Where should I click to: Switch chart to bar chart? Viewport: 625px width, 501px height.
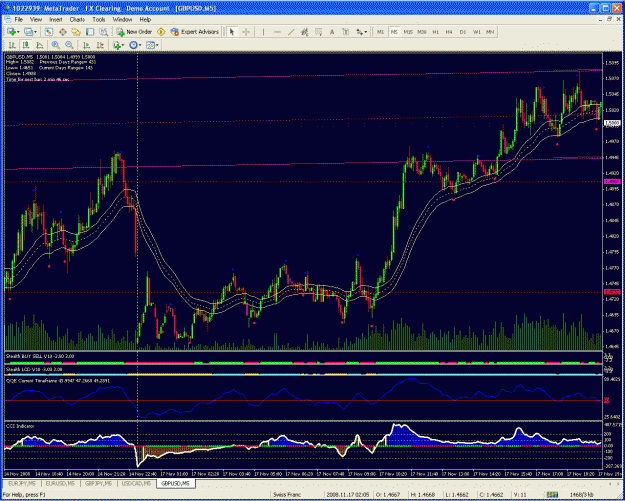[x=12, y=45]
